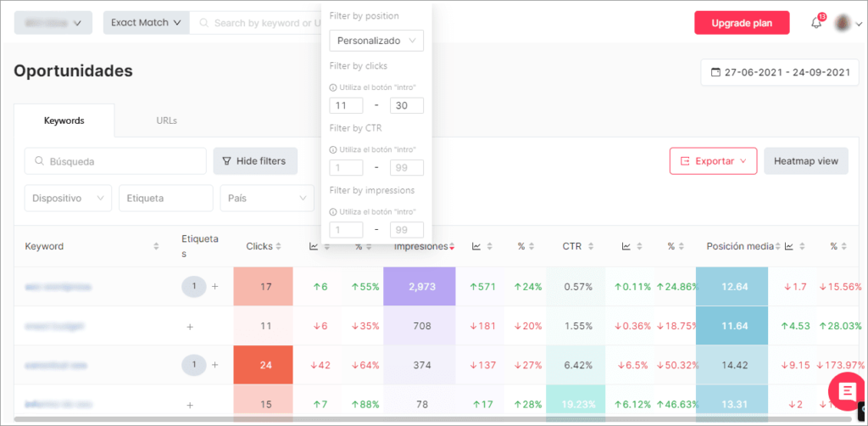Select the Keywords tab
The height and width of the screenshot is (426, 868).
tap(64, 121)
